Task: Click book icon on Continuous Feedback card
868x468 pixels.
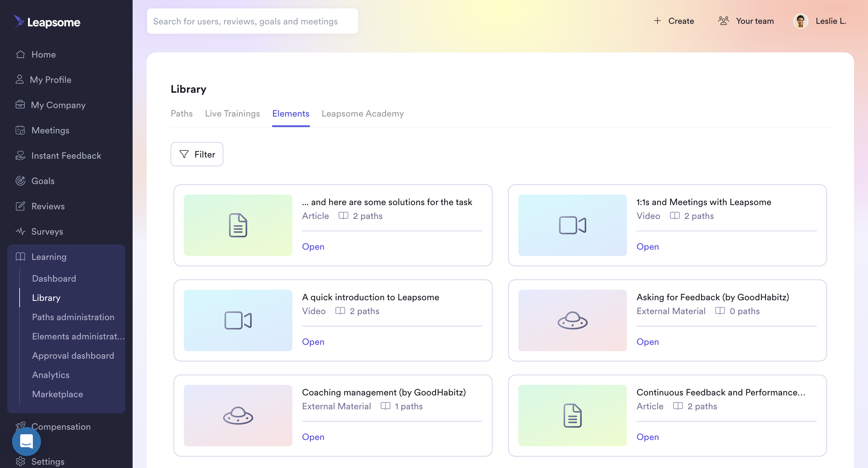Action: [678, 406]
